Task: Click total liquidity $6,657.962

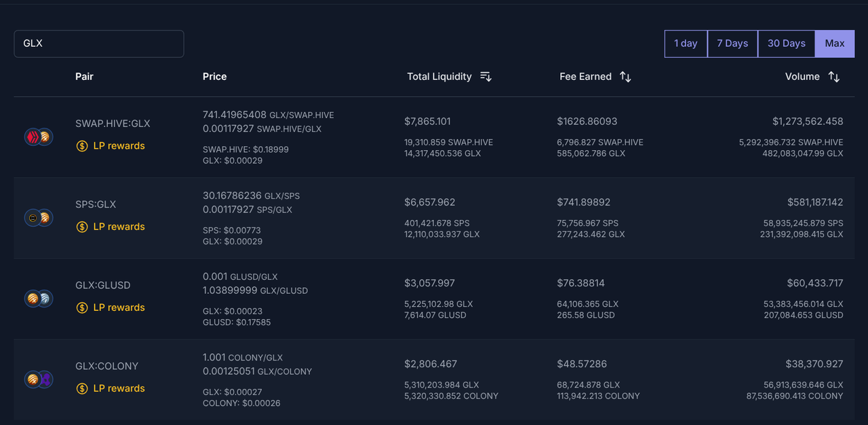Action: click(430, 202)
